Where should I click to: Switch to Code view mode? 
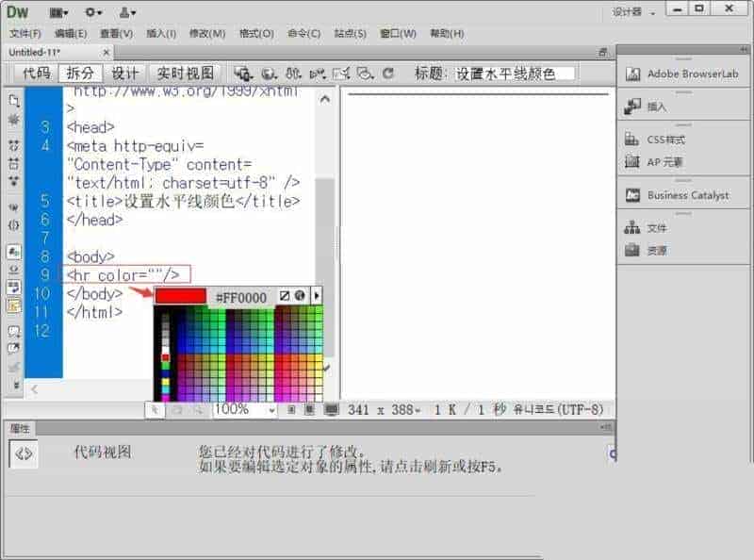pyautogui.click(x=37, y=74)
